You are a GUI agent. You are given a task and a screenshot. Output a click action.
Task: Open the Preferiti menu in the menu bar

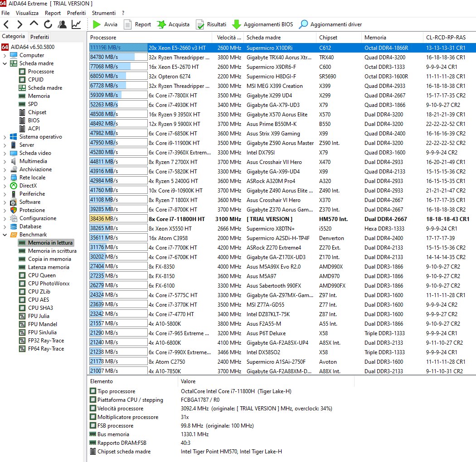pyautogui.click(x=76, y=13)
